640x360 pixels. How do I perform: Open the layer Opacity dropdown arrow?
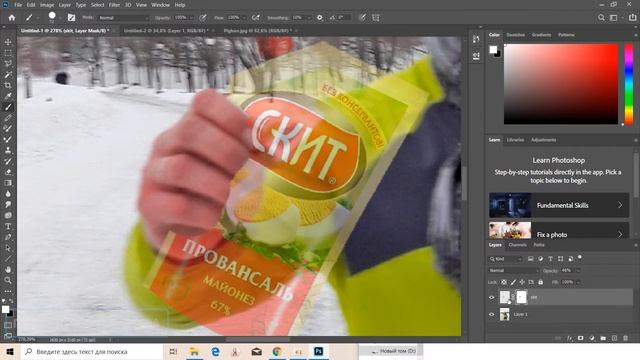click(578, 271)
